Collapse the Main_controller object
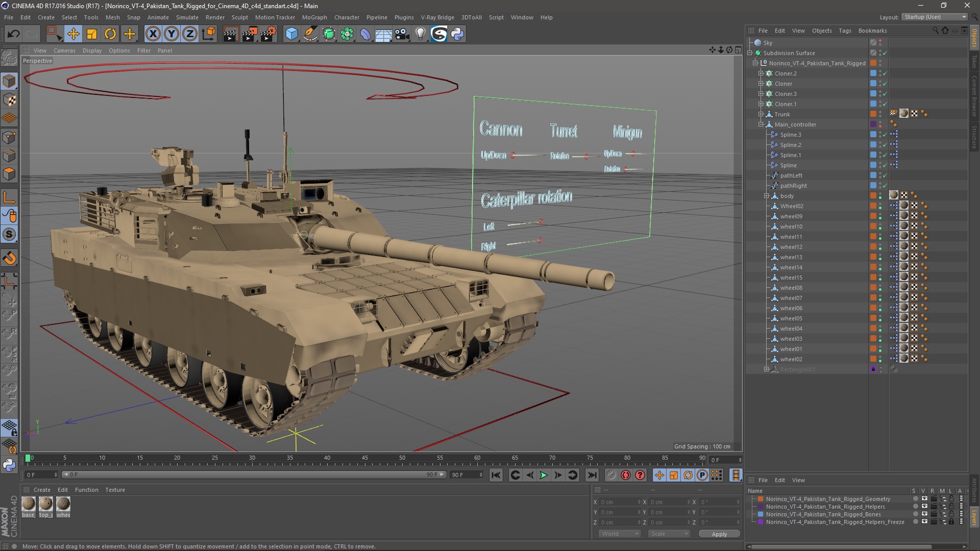Viewport: 980px width, 551px height. pyautogui.click(x=761, y=124)
